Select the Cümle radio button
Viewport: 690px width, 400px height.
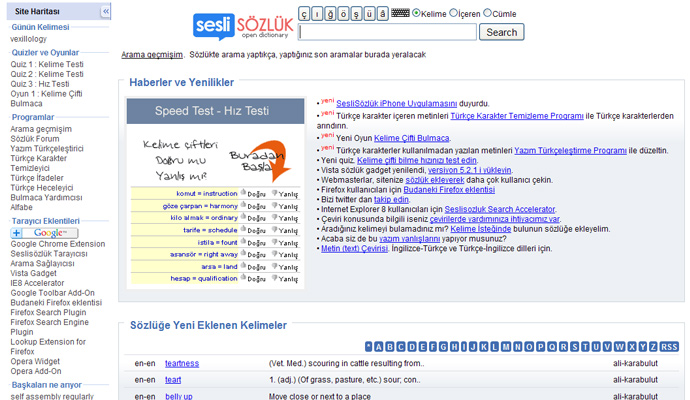(x=487, y=13)
